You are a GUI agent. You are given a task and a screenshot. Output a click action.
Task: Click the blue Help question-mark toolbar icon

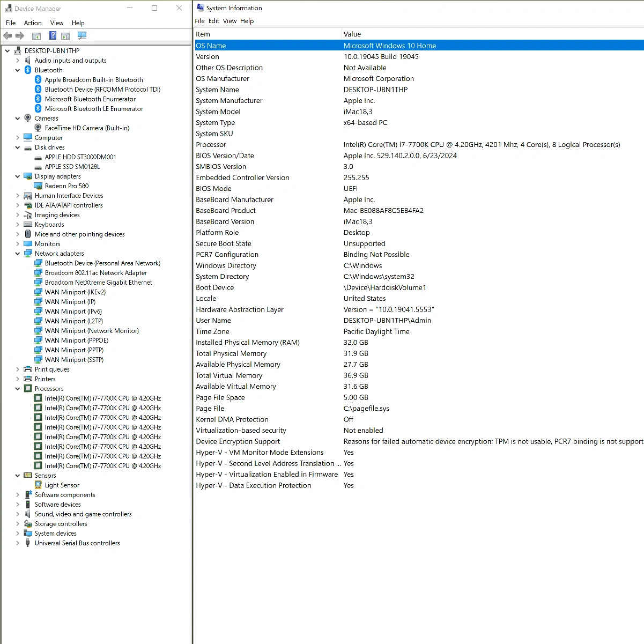(x=53, y=36)
